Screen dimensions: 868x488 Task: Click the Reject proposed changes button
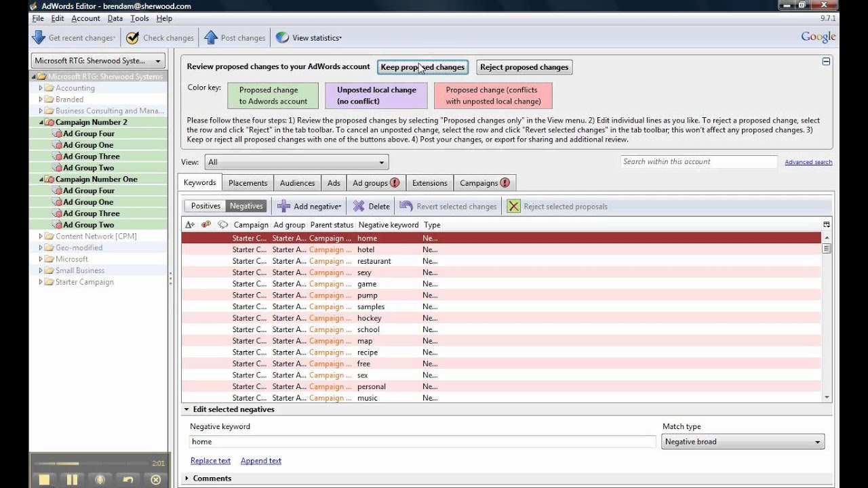coord(524,67)
